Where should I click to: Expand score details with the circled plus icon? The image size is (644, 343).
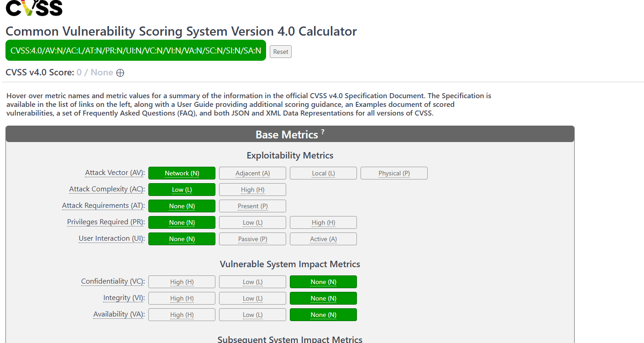tap(120, 73)
